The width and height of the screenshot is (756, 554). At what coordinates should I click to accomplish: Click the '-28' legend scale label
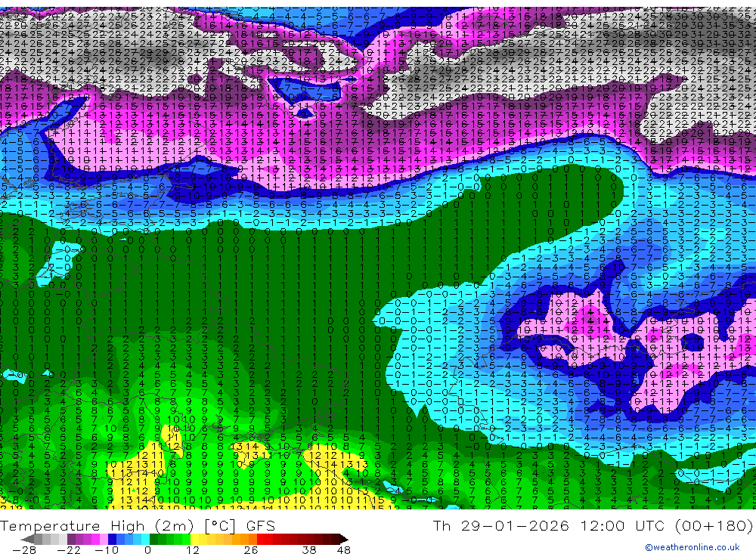(x=24, y=550)
